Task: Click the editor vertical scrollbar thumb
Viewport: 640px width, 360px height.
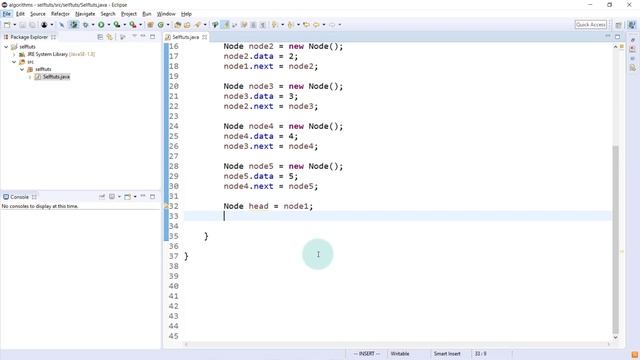Action: tap(616, 240)
